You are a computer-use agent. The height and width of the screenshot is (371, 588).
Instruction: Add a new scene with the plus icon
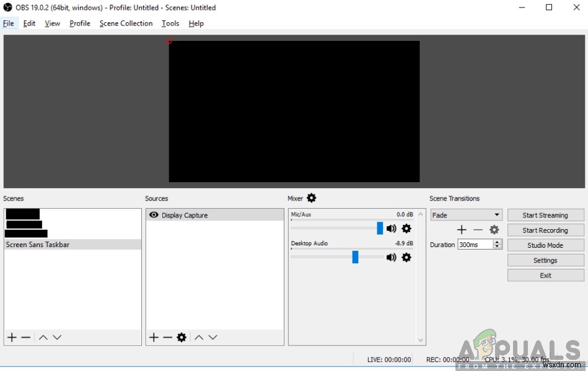pos(11,337)
